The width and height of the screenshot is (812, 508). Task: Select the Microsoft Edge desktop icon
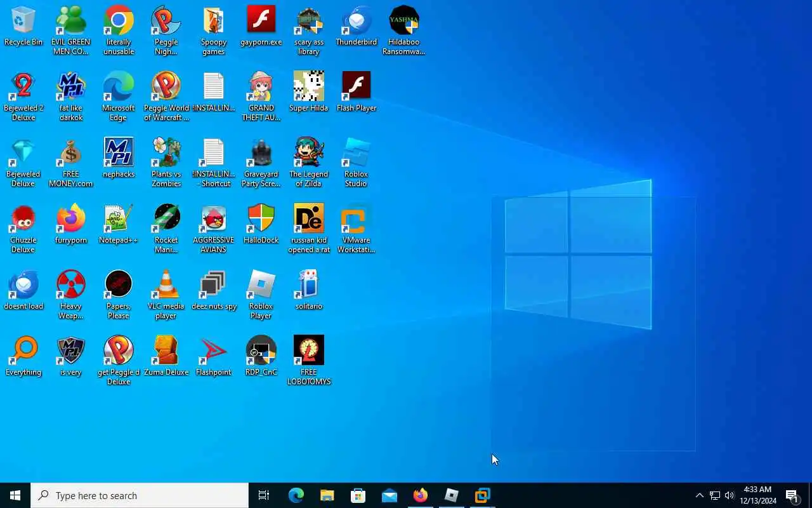[x=119, y=97]
